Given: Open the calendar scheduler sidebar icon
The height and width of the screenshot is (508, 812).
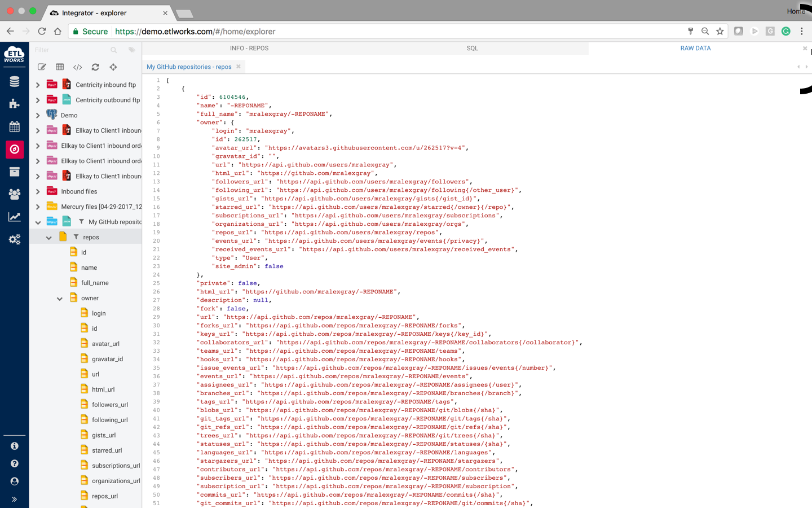Looking at the screenshot, I should [x=14, y=126].
